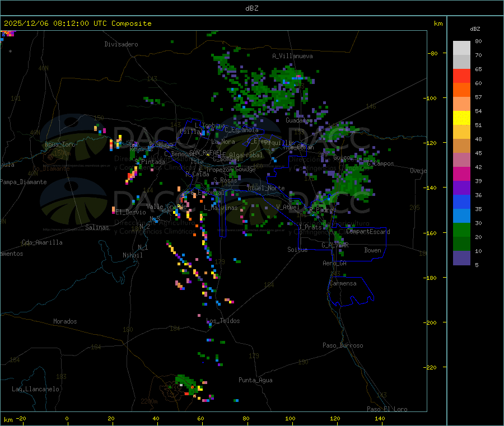Screen dimensions: 504x426
Task: Click the S_Pintada map label
Action: point(150,162)
